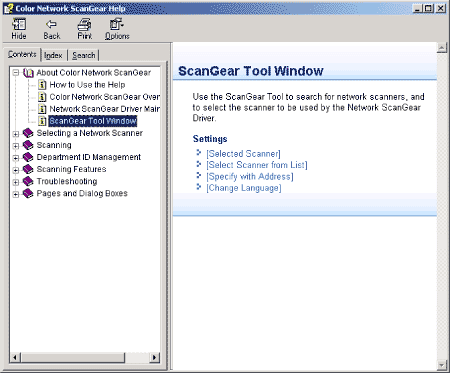Click the page icon beside How to Use the Help

click(x=42, y=85)
